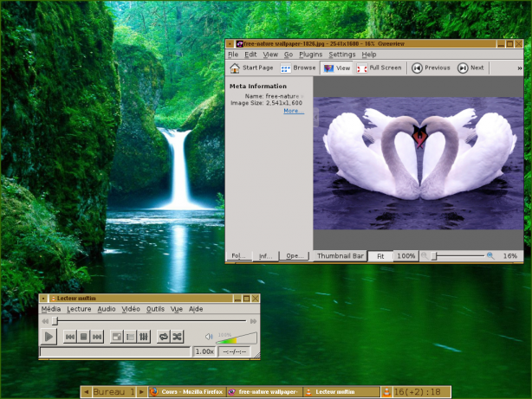Go to the Previous image in Gwenview

point(431,68)
